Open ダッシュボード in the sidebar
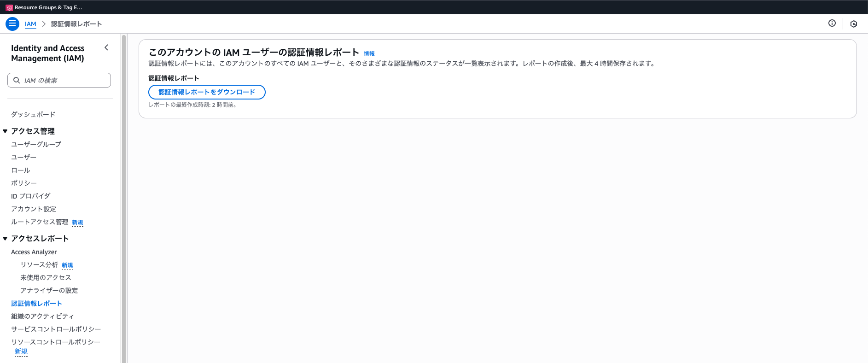The width and height of the screenshot is (868, 363). coord(33,114)
